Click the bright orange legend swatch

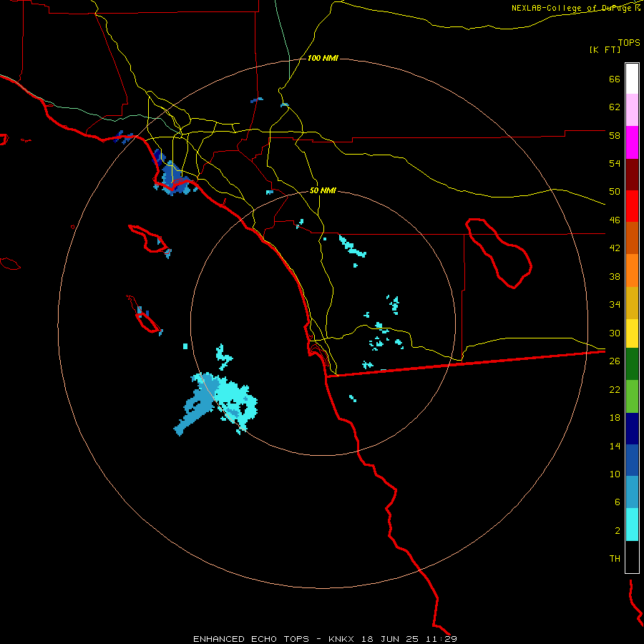point(632,270)
